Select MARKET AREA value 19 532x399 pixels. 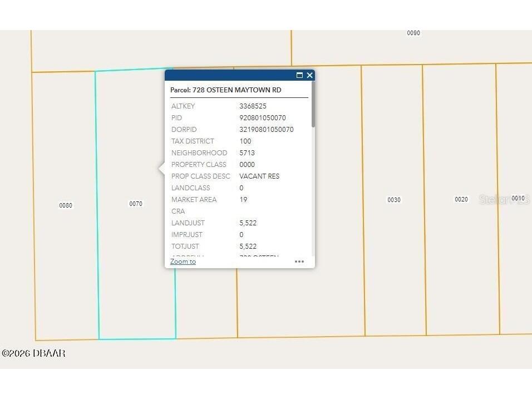[243, 199]
